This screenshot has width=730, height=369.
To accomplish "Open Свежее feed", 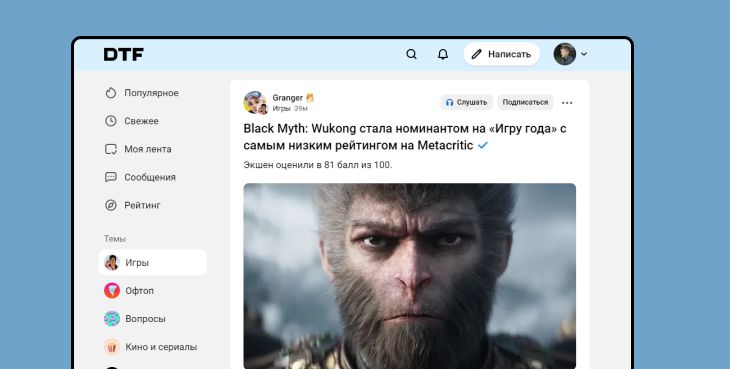I will point(131,121).
